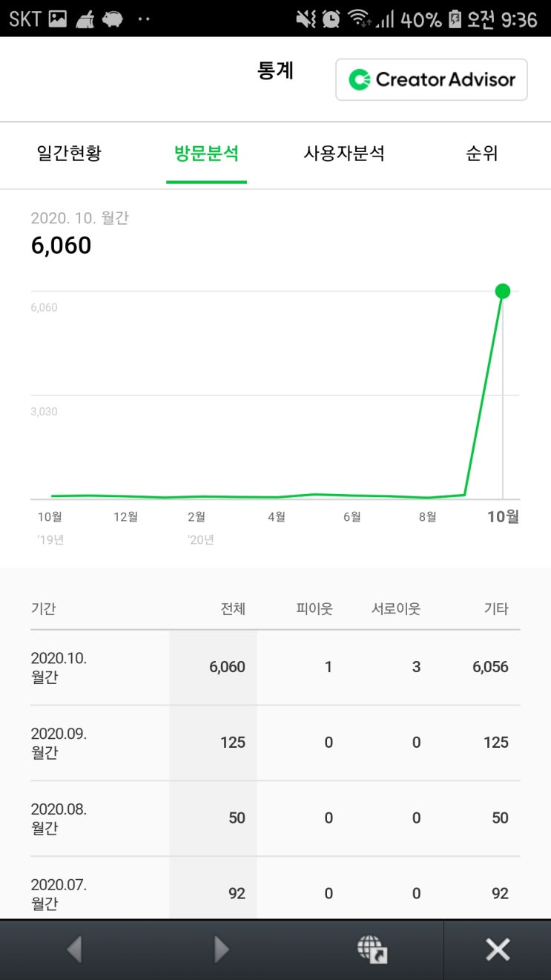Viewport: 551px width, 980px height.
Task: Tap the 서로이웃 column header
Action: tap(396, 609)
